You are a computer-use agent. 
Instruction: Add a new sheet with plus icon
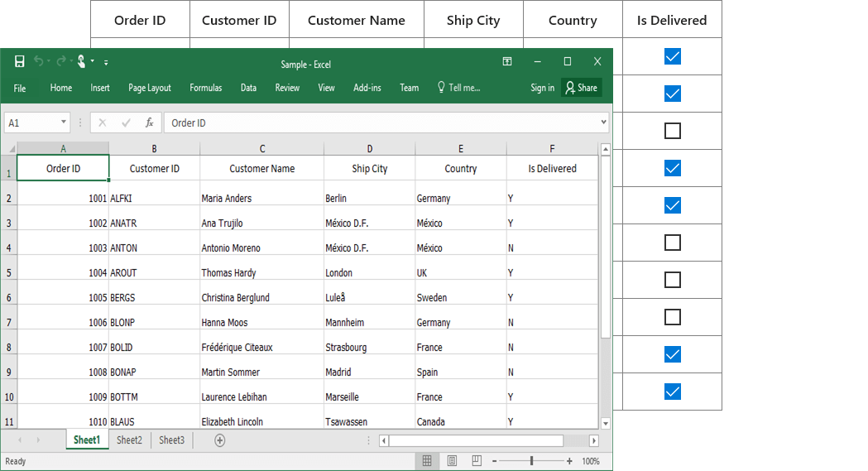[x=220, y=440]
